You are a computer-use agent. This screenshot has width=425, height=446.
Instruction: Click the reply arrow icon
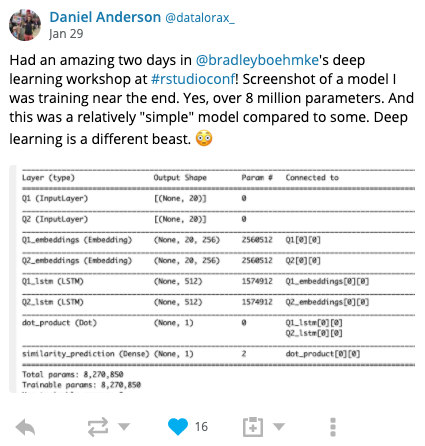tap(26, 427)
